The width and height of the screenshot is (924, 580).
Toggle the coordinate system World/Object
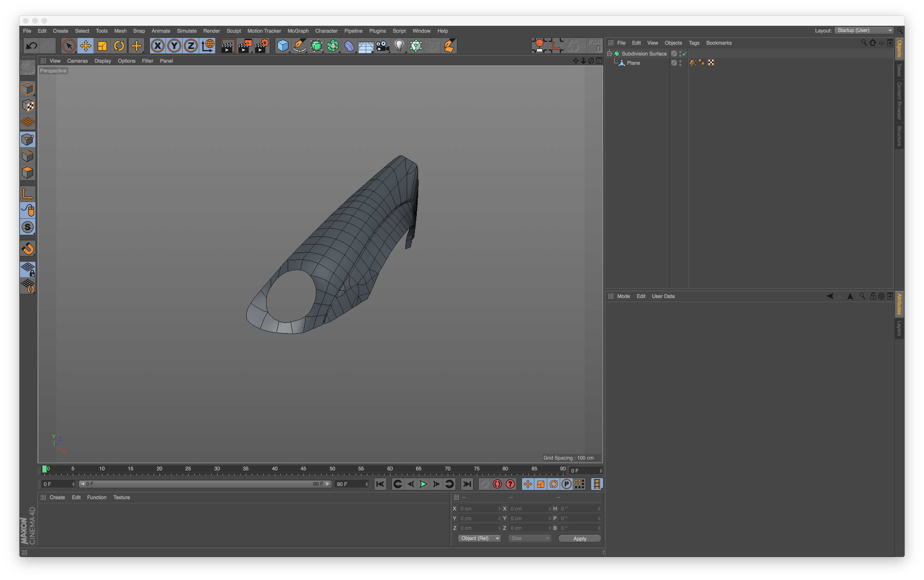(x=207, y=46)
